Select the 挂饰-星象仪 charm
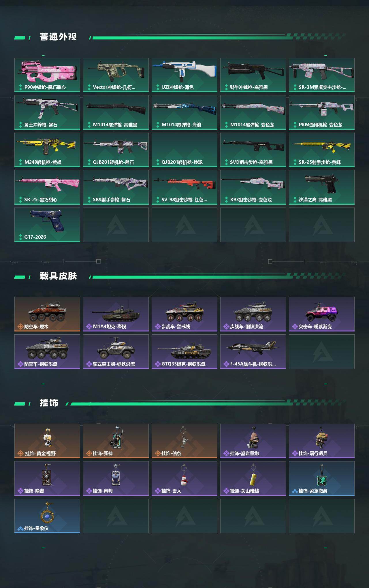This screenshot has width=369, height=588. click(47, 516)
